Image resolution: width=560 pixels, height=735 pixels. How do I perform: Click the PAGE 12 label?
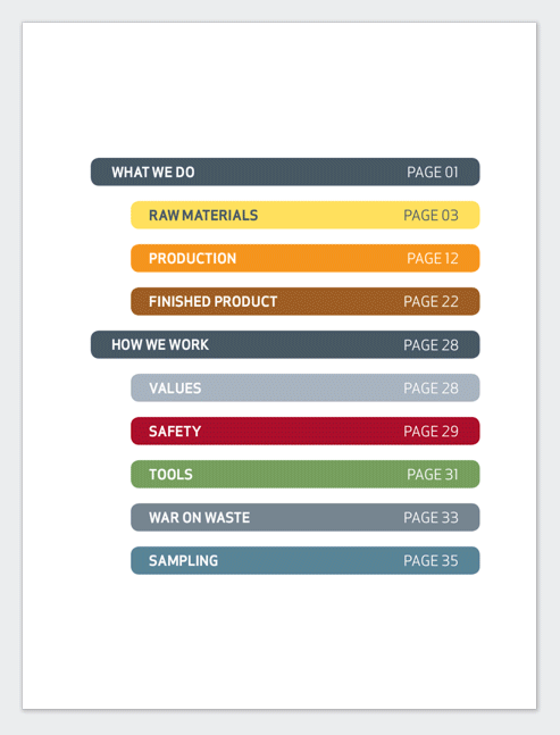[432, 258]
